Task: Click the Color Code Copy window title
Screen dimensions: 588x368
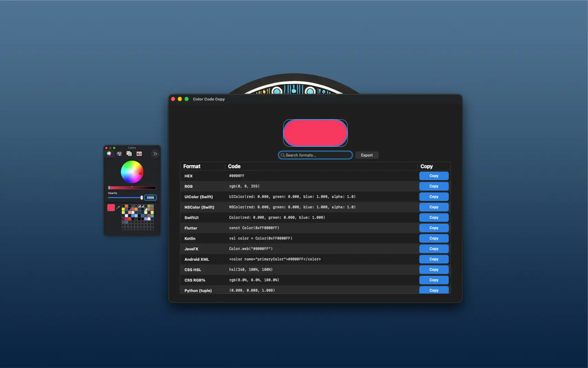Action: pos(209,99)
